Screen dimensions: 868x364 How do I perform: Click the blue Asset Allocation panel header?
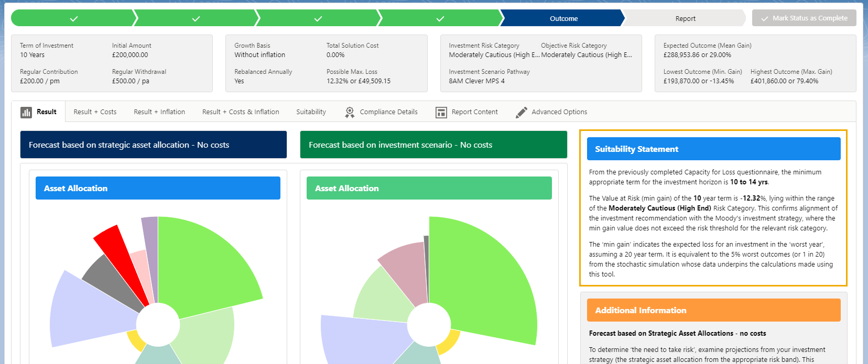158,188
